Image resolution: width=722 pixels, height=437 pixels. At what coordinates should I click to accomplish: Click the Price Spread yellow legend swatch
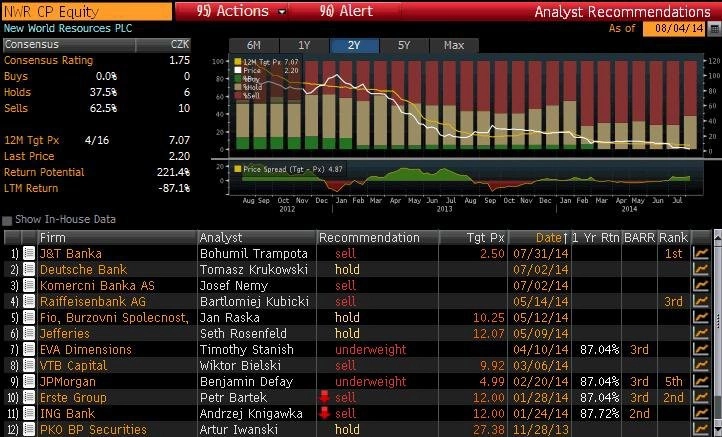(238, 169)
